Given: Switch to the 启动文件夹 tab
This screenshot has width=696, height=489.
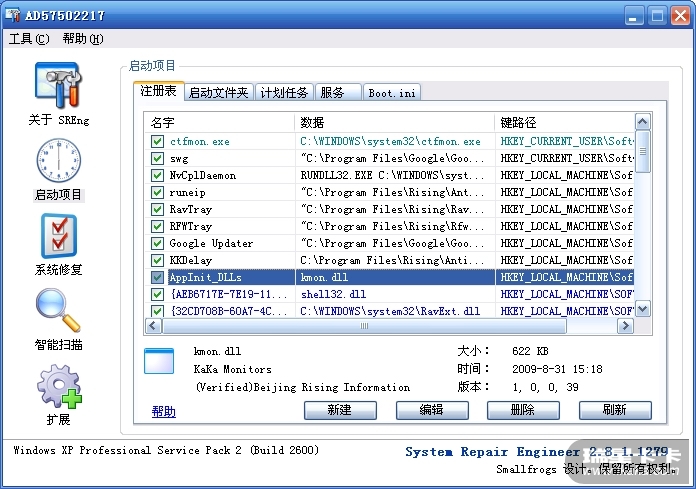Looking at the screenshot, I should (x=219, y=92).
